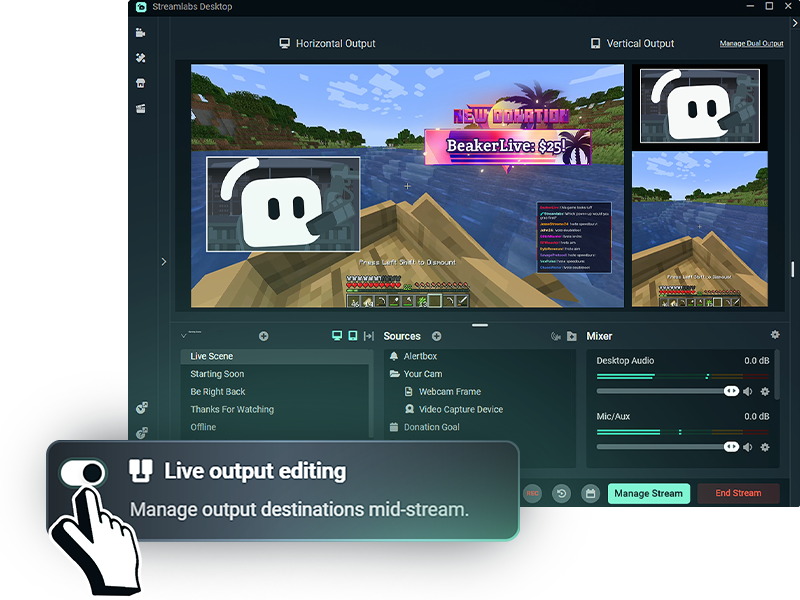Click the replay buffer icon
The image size is (800, 600).
[x=561, y=493]
